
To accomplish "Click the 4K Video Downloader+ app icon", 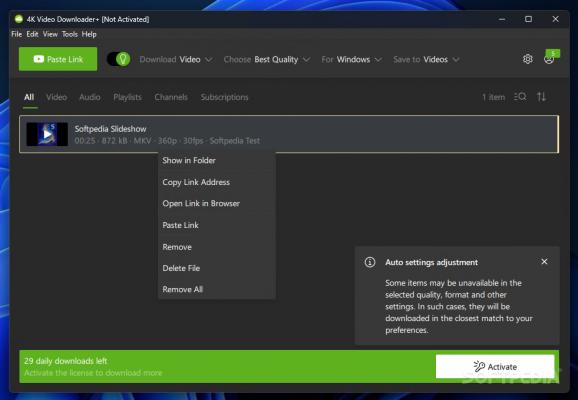I will (x=19, y=19).
